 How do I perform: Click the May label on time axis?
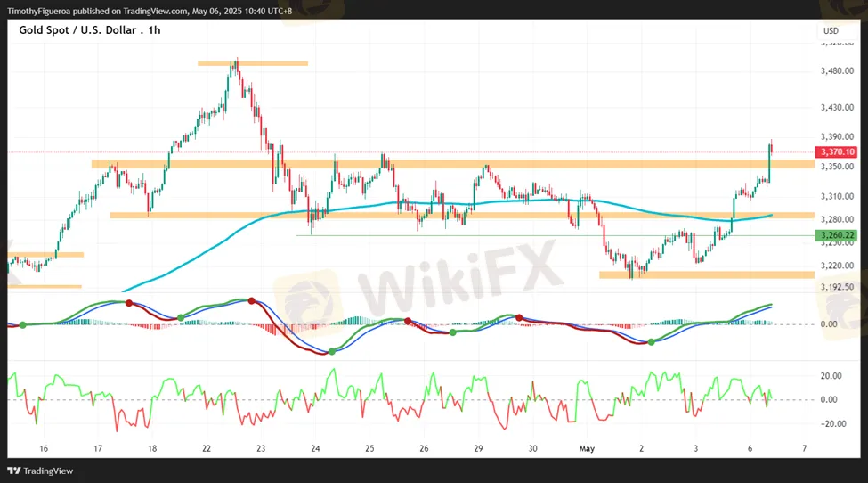pos(587,449)
